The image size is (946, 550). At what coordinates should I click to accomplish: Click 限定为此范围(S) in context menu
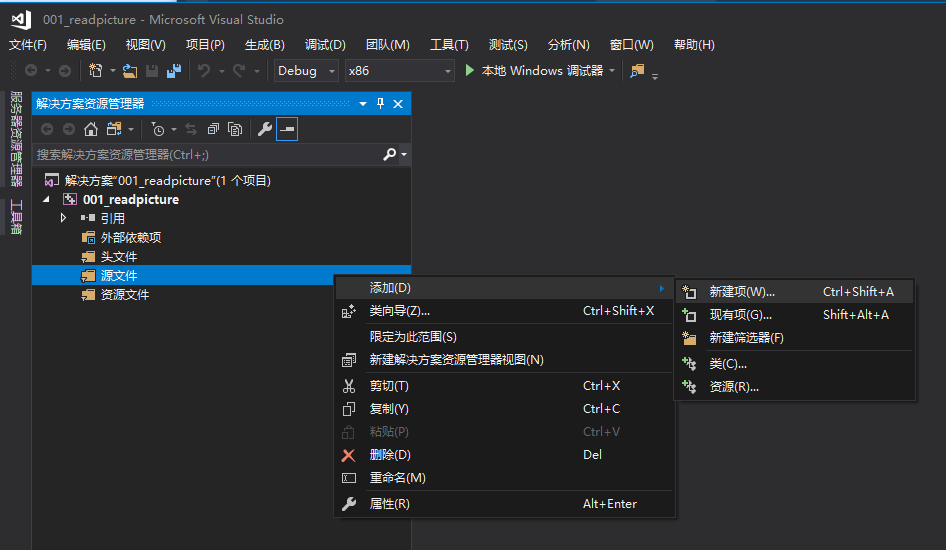[x=504, y=337]
